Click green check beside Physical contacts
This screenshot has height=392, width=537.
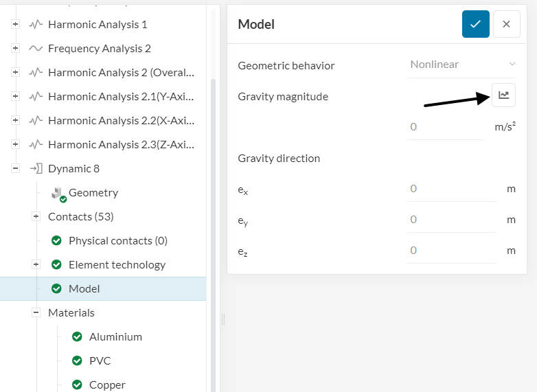coord(57,241)
